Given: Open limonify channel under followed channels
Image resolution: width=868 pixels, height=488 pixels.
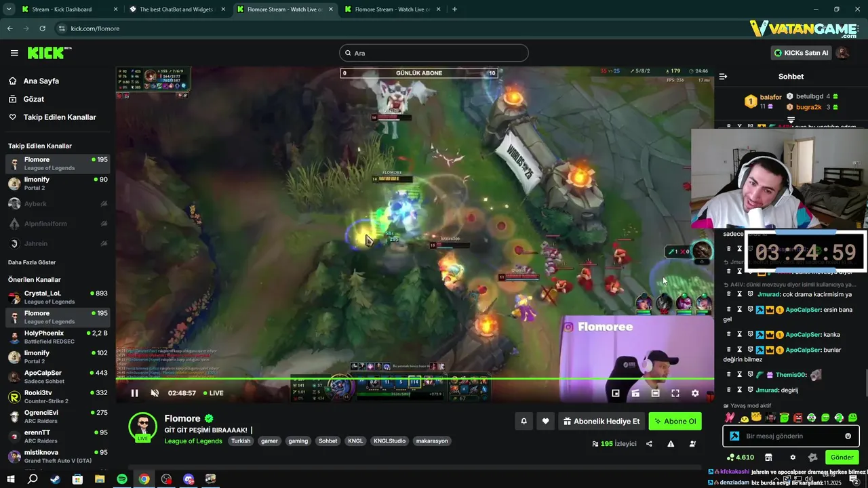Looking at the screenshot, I should pyautogui.click(x=58, y=184).
